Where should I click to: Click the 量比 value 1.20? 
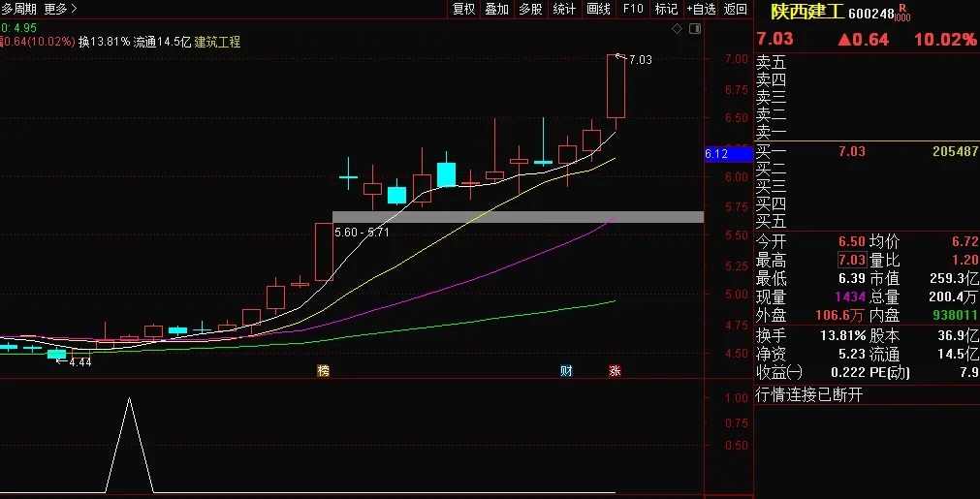point(965,260)
